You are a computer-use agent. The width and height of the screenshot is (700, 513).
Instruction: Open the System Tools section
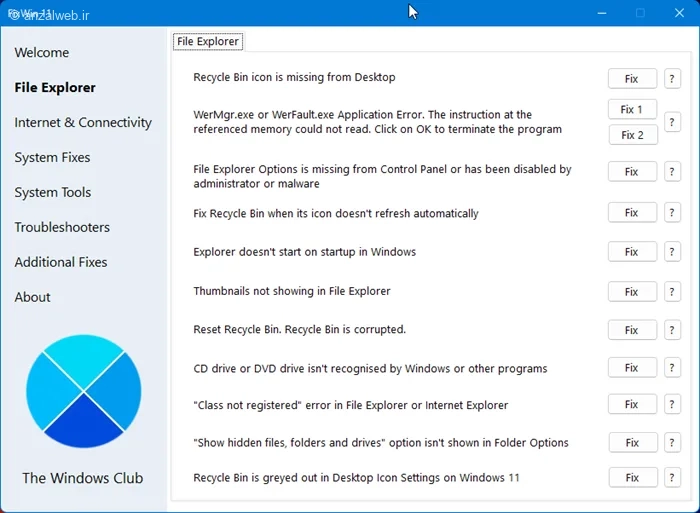(52, 193)
